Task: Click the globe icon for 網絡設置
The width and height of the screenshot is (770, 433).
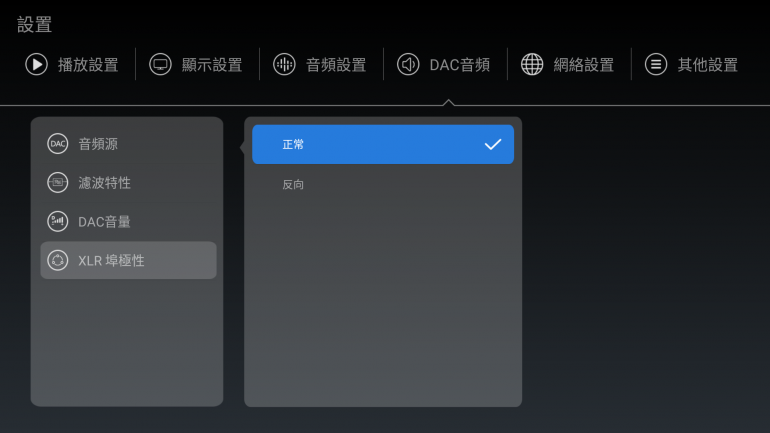Action: click(x=532, y=64)
